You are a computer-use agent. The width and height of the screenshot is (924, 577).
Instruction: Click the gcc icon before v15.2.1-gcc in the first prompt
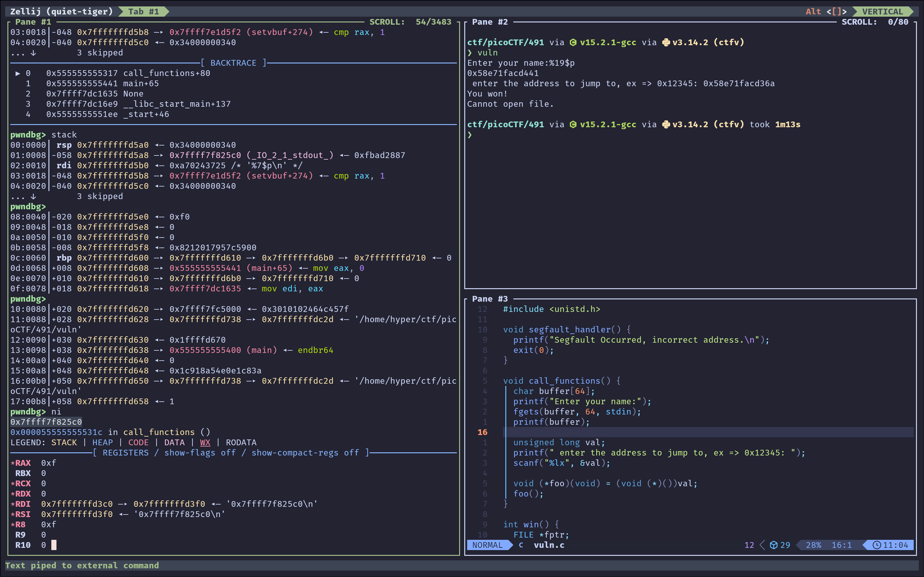(573, 42)
